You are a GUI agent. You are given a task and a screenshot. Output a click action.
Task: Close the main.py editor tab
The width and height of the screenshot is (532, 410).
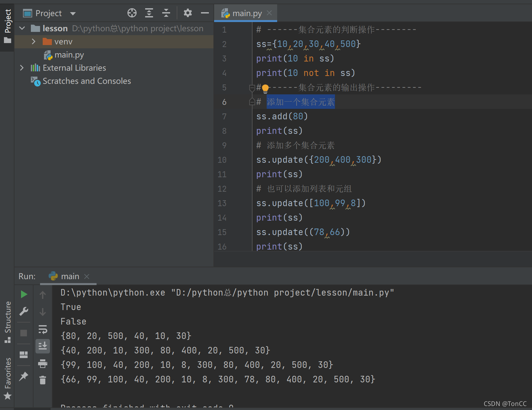(x=269, y=13)
